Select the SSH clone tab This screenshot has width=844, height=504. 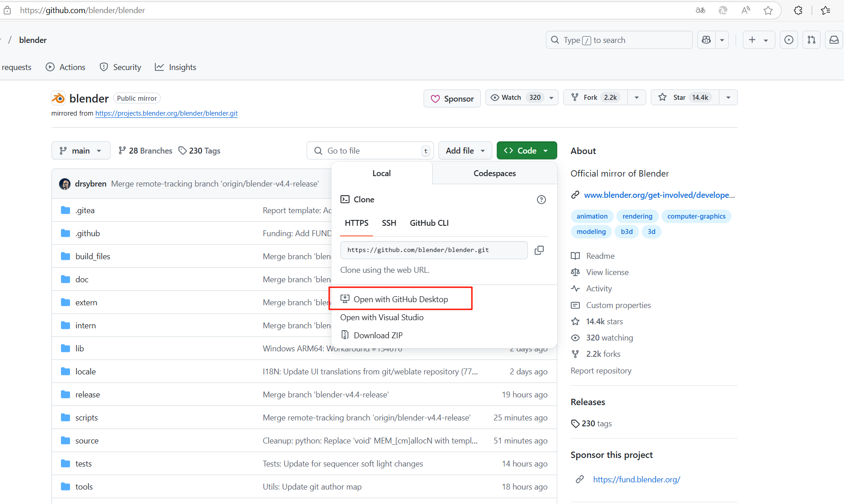389,223
